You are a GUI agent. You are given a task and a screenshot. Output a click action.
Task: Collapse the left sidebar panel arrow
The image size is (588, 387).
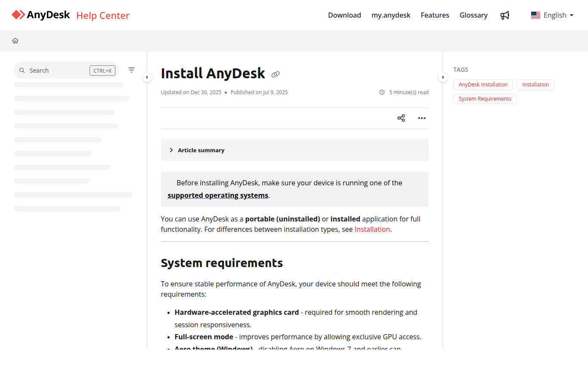pyautogui.click(x=147, y=77)
